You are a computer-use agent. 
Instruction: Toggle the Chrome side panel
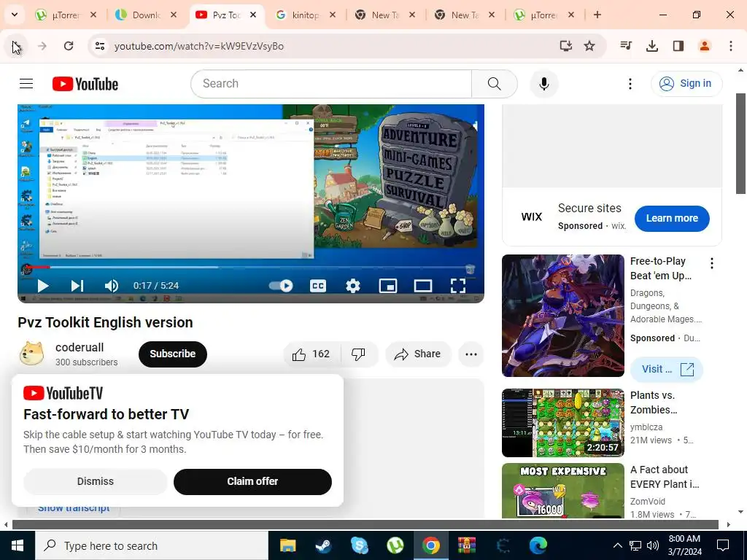click(x=678, y=46)
